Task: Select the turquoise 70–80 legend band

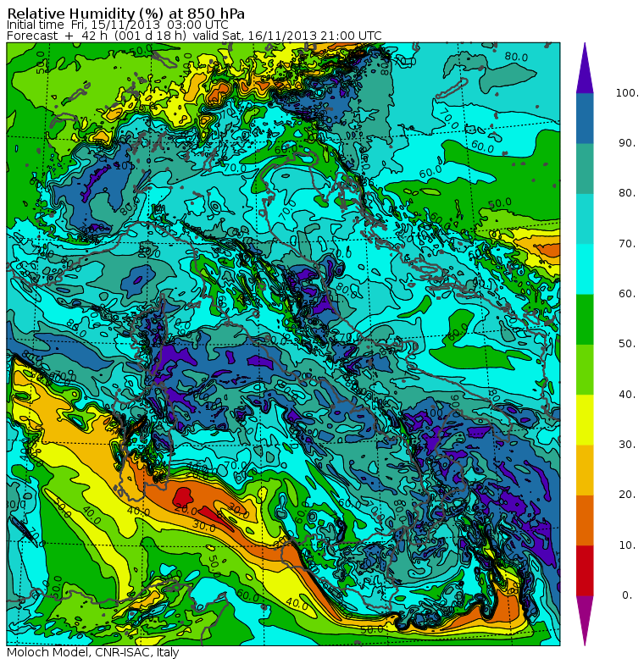Action: (585, 219)
